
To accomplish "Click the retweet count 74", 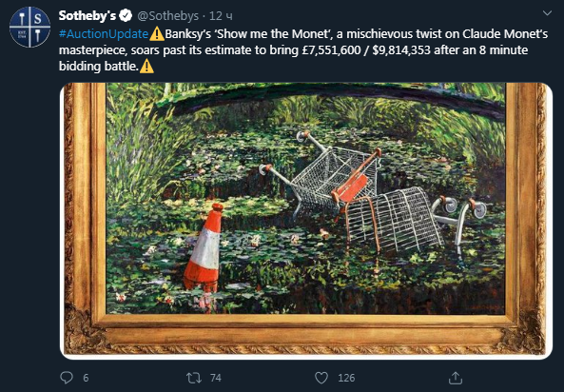I will pos(216,378).
